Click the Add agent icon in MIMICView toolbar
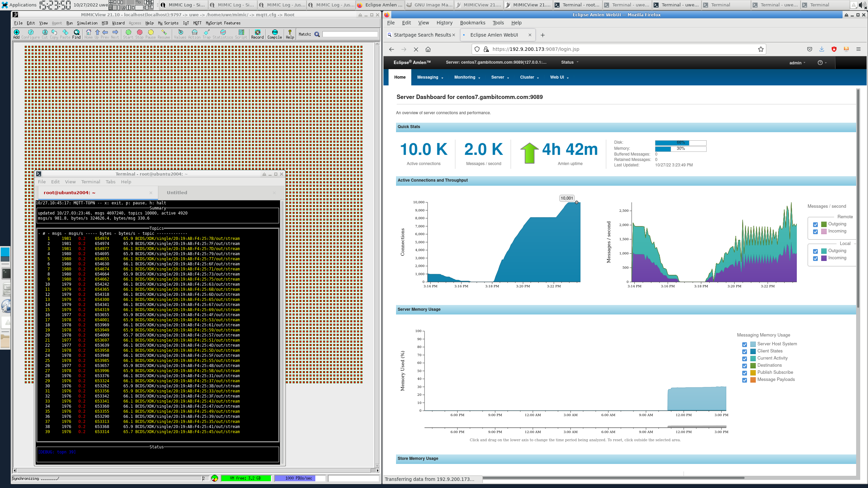868x488 pixels. click(x=16, y=34)
